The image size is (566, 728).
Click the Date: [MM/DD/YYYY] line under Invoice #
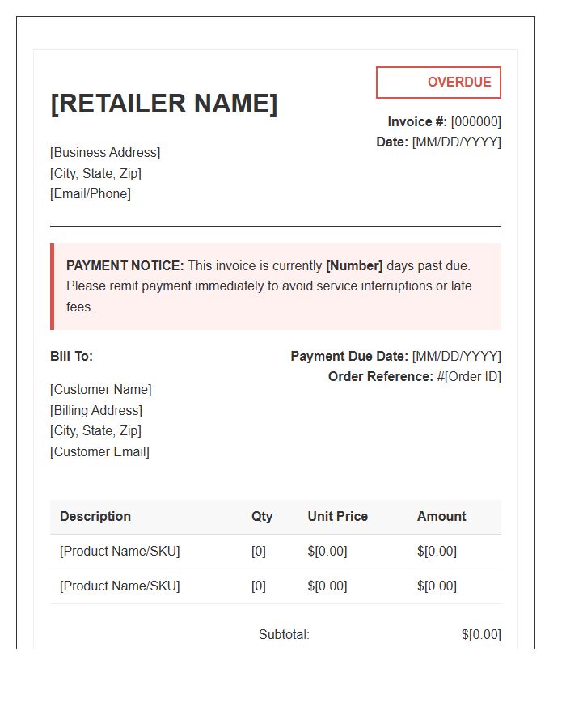pyautogui.click(x=438, y=142)
